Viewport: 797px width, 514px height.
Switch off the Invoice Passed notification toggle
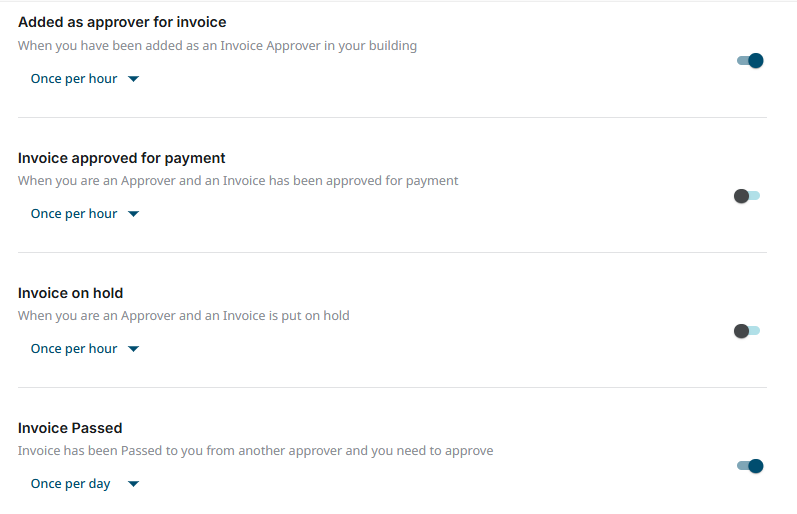pos(750,466)
